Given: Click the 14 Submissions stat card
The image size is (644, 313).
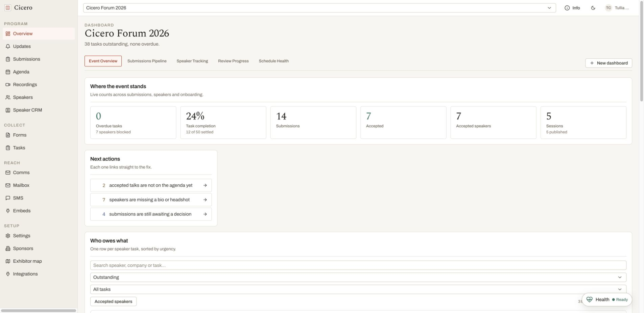Looking at the screenshot, I should coord(313,123).
